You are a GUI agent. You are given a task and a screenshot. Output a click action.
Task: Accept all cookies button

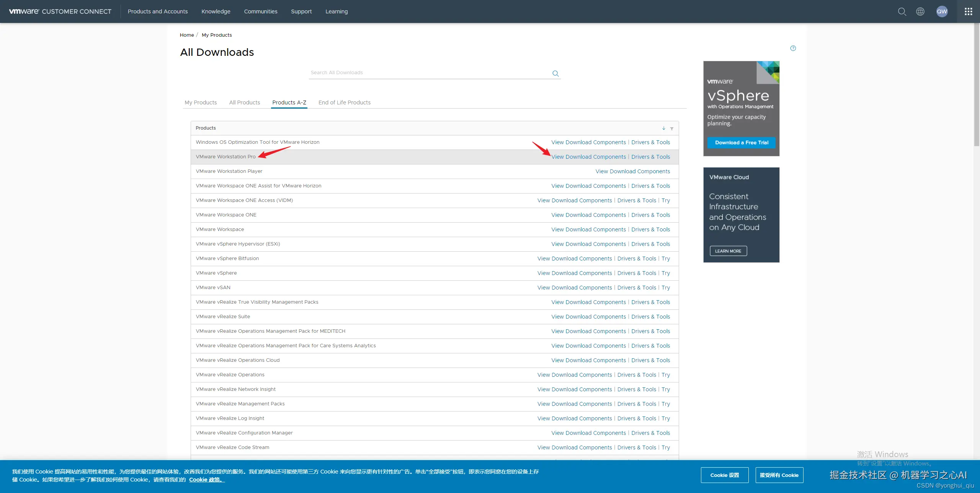[x=779, y=475]
